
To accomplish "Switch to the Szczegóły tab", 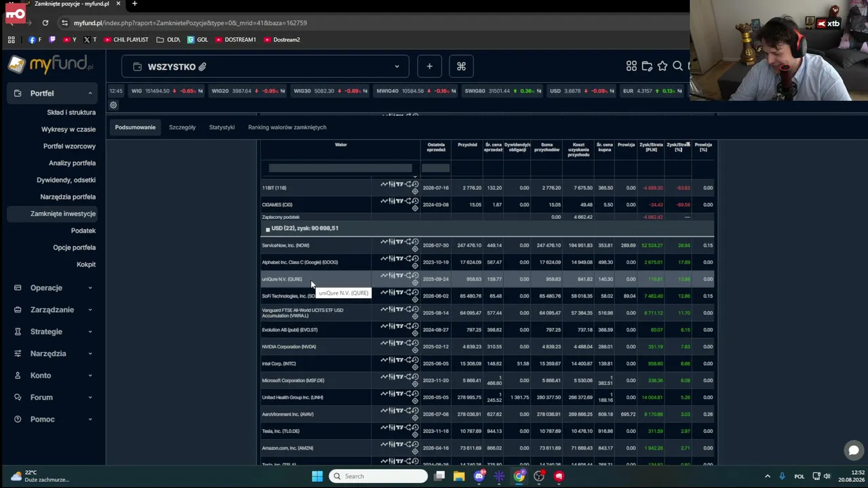I will click(x=182, y=127).
